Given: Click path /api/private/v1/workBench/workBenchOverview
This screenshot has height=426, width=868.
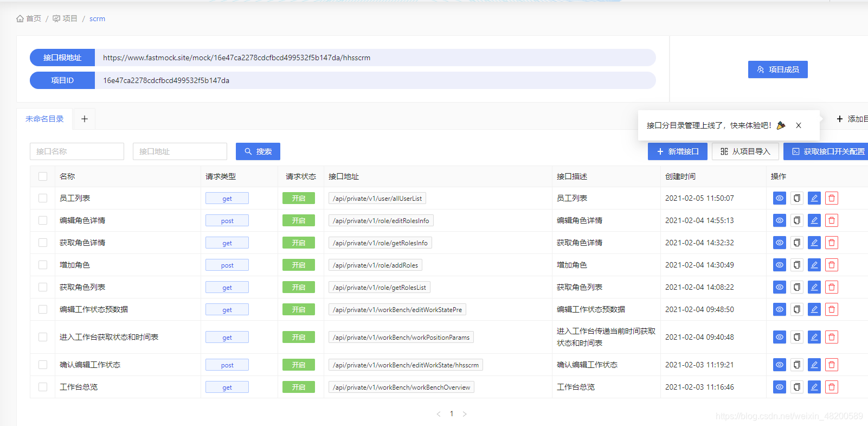Looking at the screenshot, I should tap(401, 387).
